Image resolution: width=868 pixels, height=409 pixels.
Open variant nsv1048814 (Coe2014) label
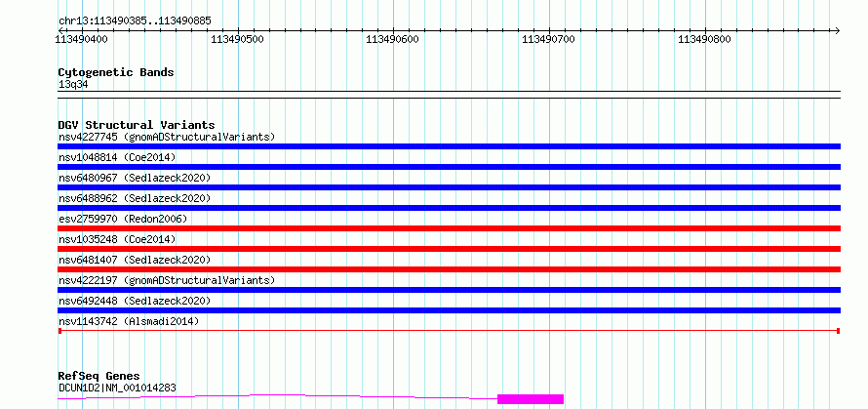[x=117, y=157]
